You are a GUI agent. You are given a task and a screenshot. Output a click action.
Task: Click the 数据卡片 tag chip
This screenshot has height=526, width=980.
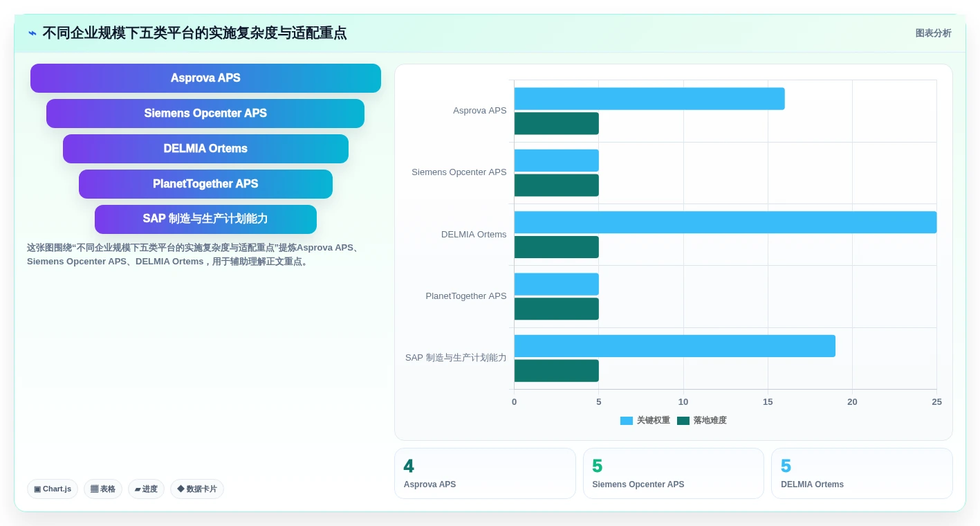click(197, 489)
